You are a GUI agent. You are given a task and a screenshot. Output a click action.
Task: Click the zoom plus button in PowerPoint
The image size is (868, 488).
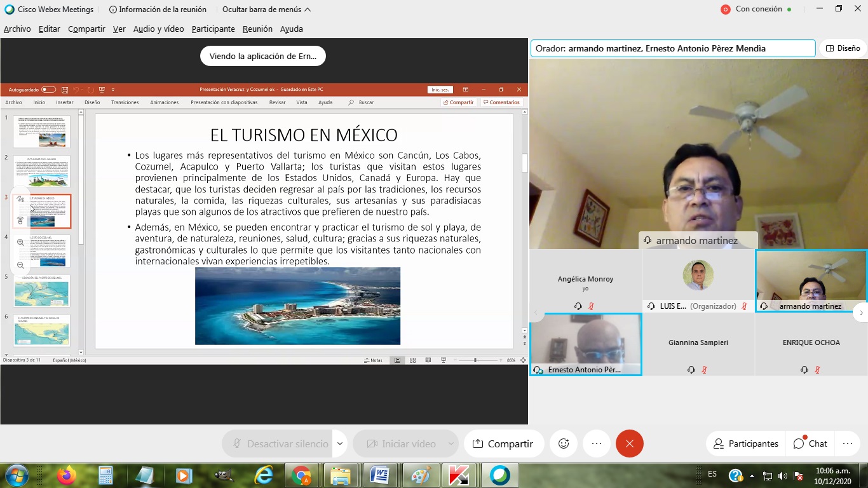click(x=500, y=360)
